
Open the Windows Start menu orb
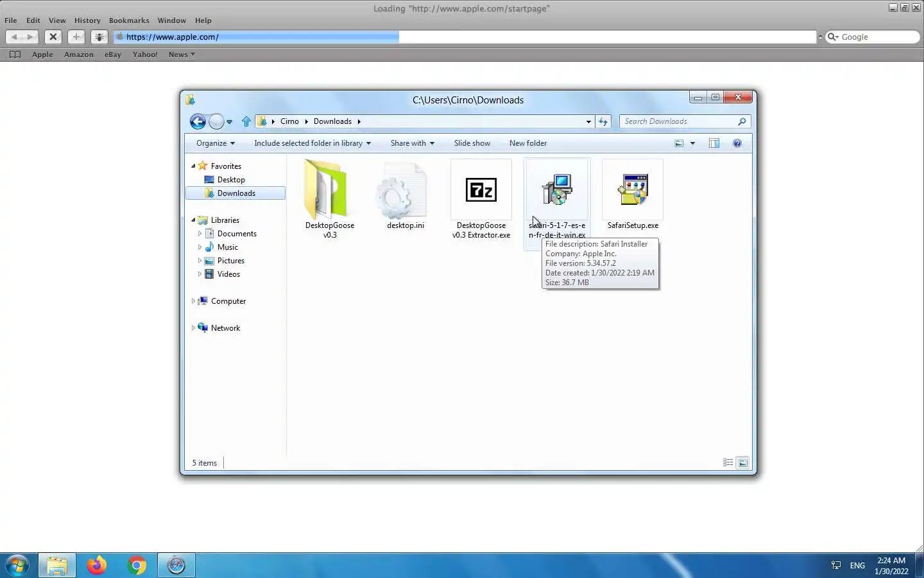pyautogui.click(x=17, y=565)
